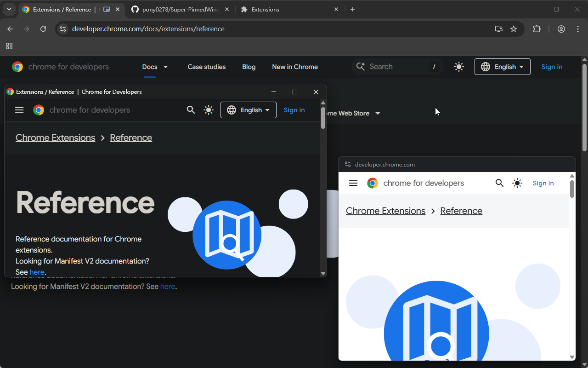Screen dimensions: 588x368
Task: Click Sign in inside the light popup window
Action: [x=543, y=183]
